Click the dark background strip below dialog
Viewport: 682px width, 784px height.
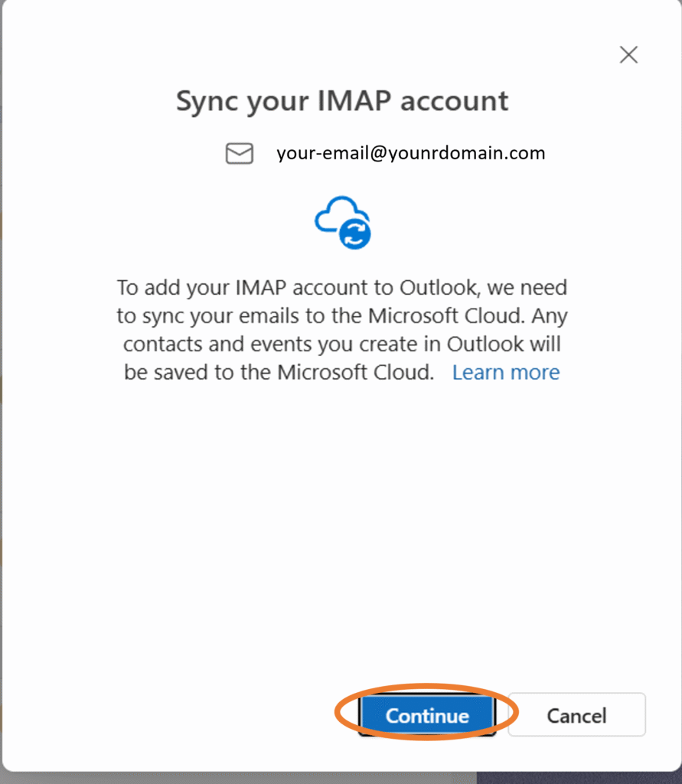click(x=579, y=778)
